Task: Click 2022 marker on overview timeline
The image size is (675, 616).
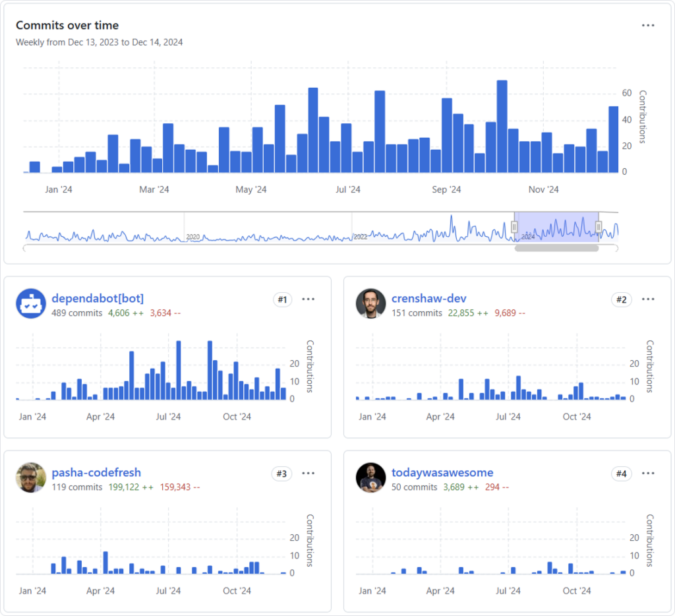Action: point(360,237)
